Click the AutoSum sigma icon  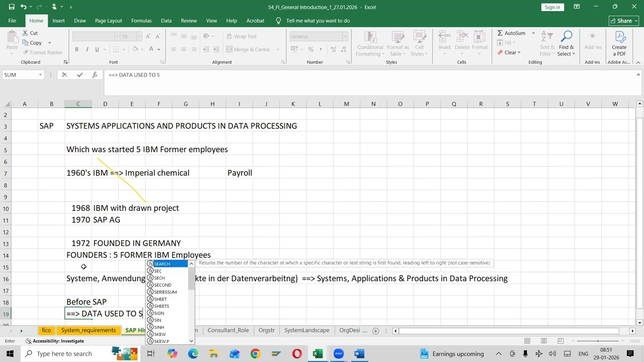500,33
